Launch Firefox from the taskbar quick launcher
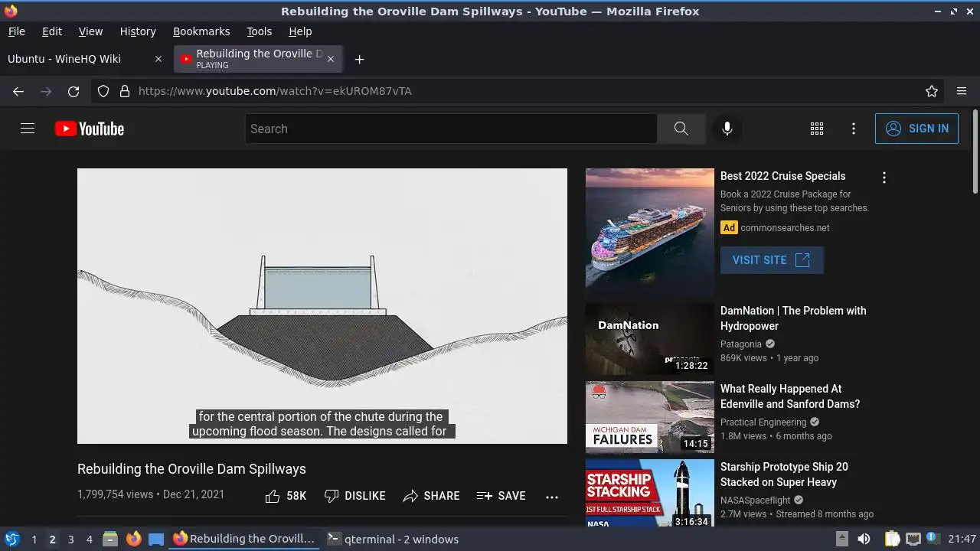Screen dimensions: 980x551 coord(133,539)
